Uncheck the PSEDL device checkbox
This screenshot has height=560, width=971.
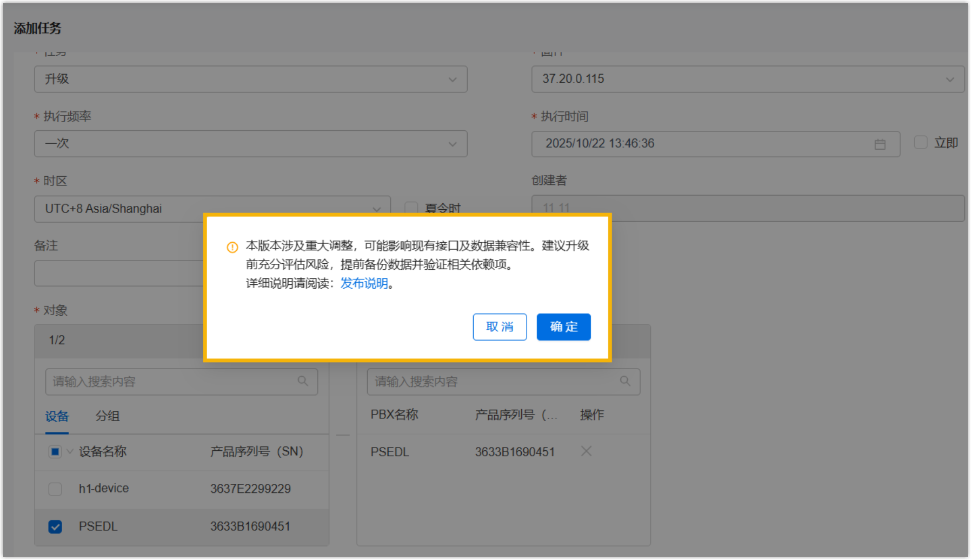pyautogui.click(x=55, y=526)
